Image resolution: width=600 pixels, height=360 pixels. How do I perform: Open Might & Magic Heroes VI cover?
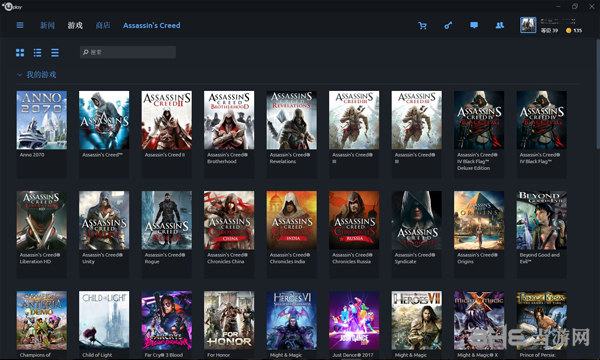click(292, 320)
